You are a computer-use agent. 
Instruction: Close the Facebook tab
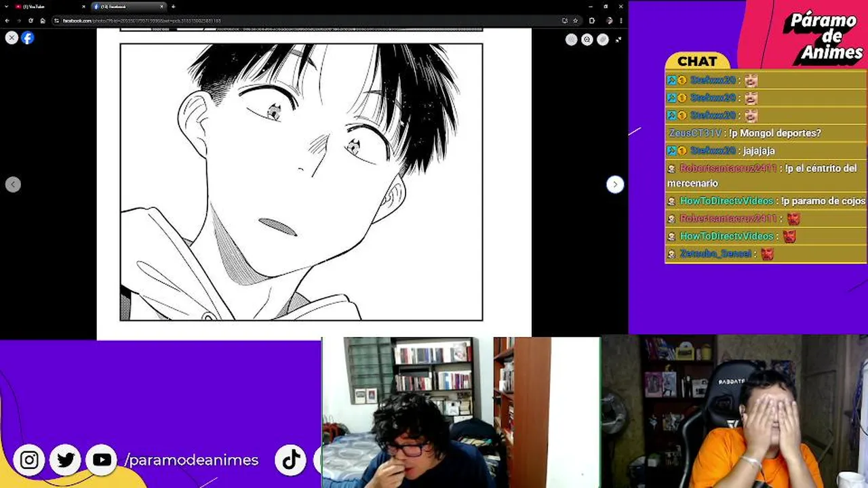tap(161, 7)
